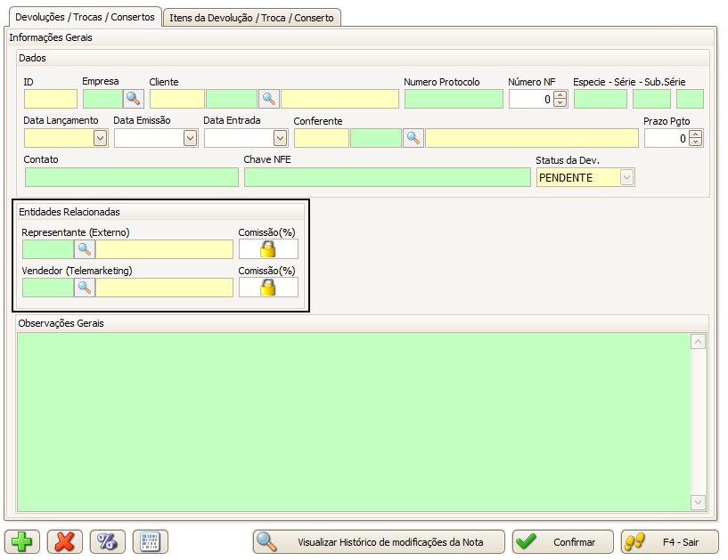Click Visualizar Histórico de modificações da Nota
Image resolution: width=728 pixels, height=560 pixels.
point(380,542)
